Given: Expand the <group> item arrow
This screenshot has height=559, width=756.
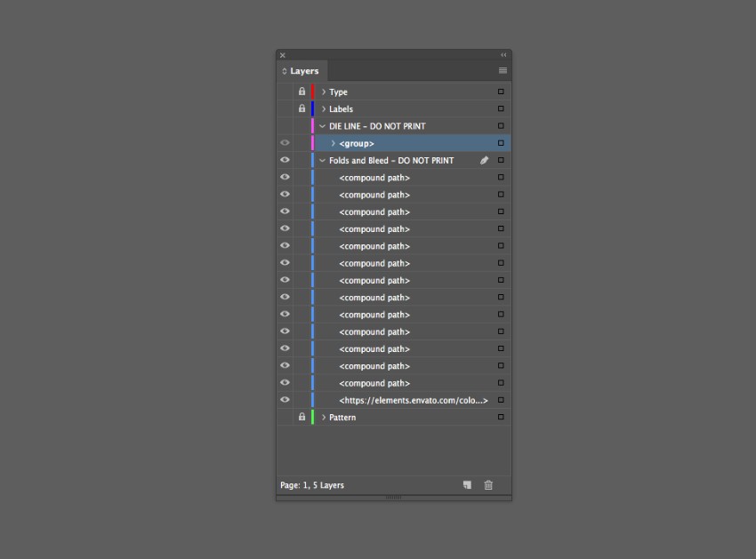Looking at the screenshot, I should pos(333,144).
